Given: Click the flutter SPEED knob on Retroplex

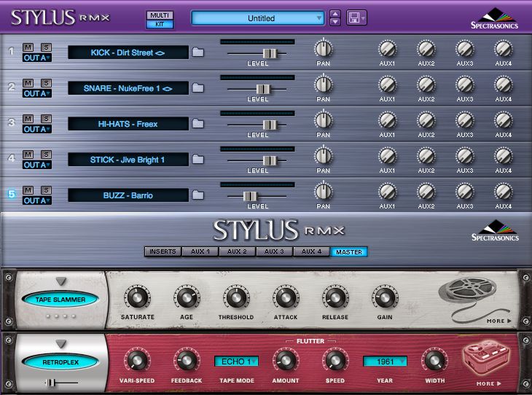Looking at the screenshot, I should click(x=335, y=361).
